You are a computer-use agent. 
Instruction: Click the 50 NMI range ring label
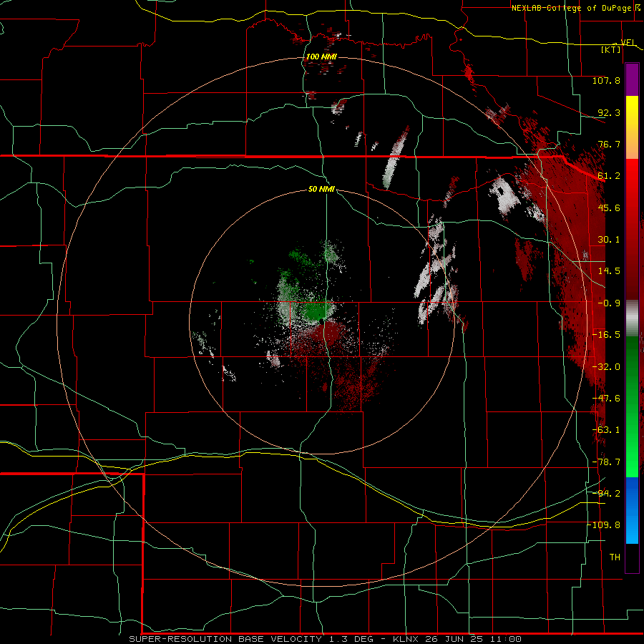click(x=321, y=190)
